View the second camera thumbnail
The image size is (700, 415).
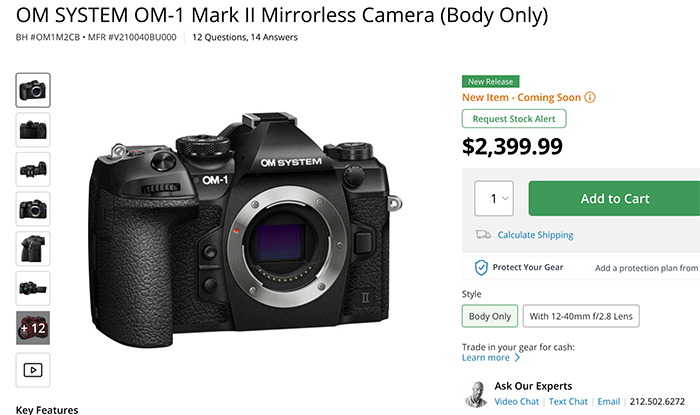(33, 129)
